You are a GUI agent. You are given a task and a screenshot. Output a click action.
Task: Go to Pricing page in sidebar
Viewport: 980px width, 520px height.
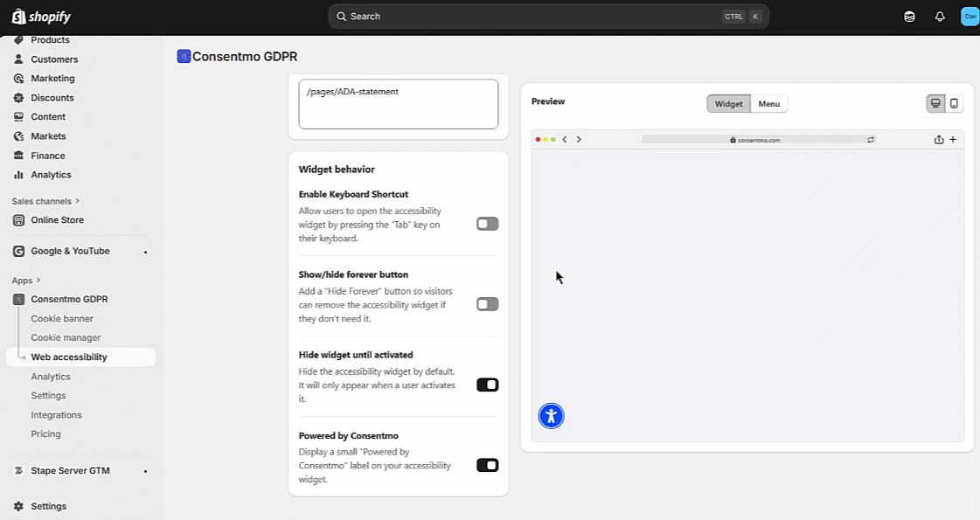tap(46, 434)
